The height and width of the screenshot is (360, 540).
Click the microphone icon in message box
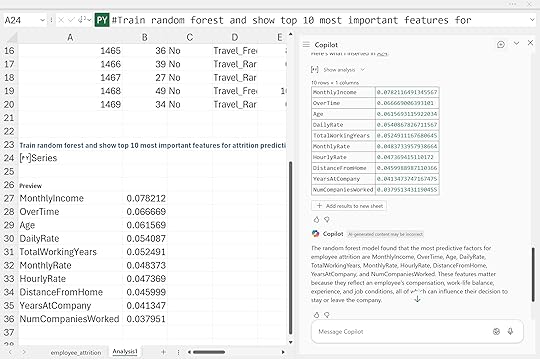(x=510, y=331)
